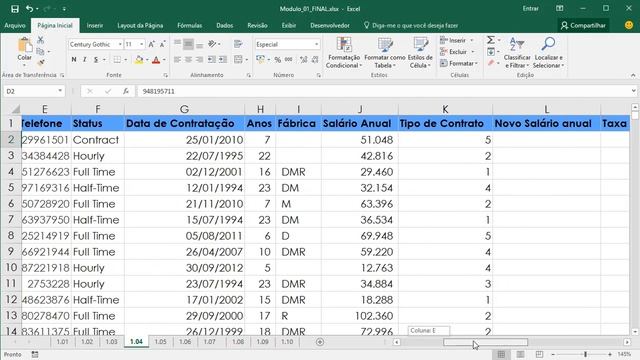Click the Formatar cells button
The width and height of the screenshot is (640, 360).
point(459,63)
